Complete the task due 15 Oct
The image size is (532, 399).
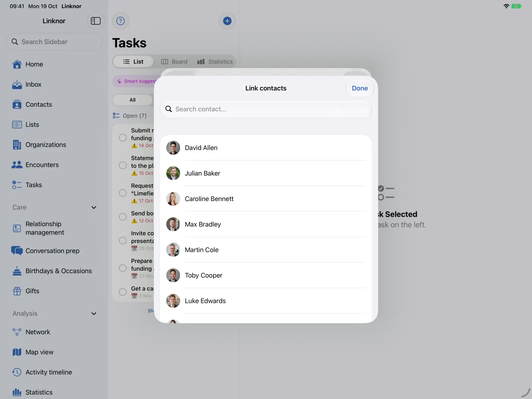coord(123,165)
